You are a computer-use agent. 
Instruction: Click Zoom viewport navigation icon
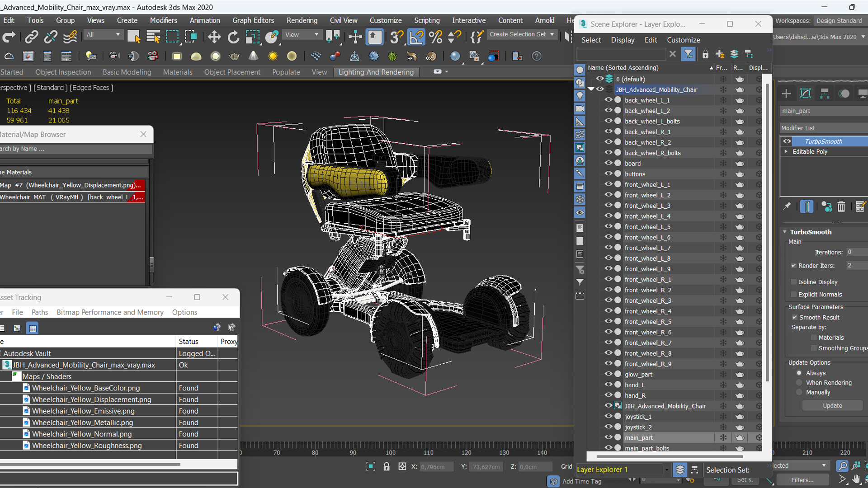842,466
